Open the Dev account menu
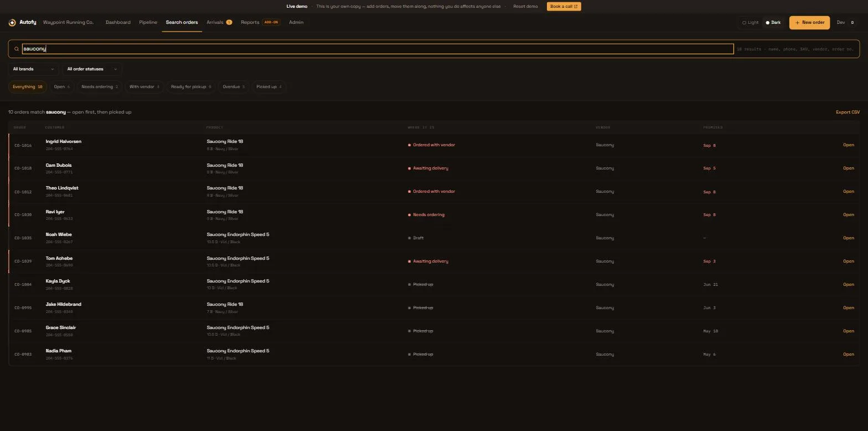This screenshot has height=431, width=868. coord(846,23)
